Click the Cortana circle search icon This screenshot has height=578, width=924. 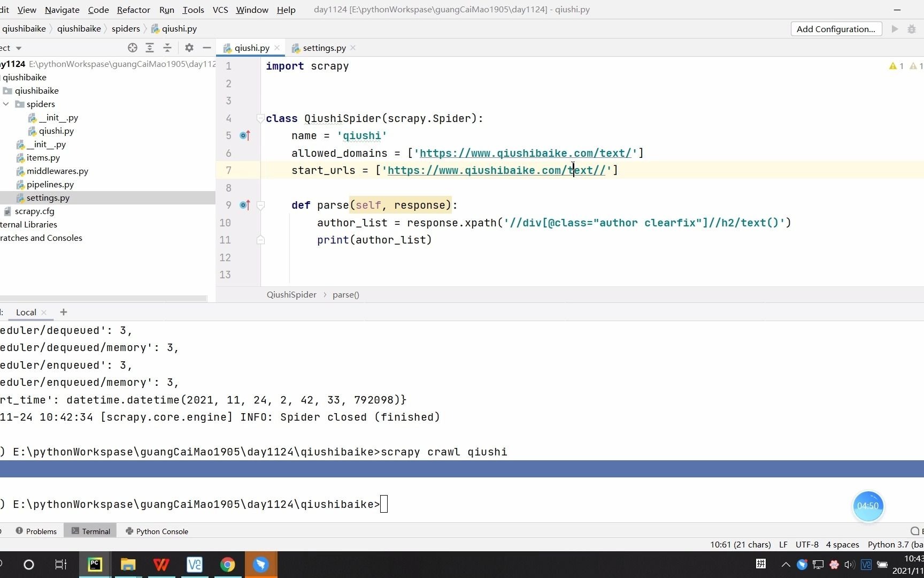29,565
